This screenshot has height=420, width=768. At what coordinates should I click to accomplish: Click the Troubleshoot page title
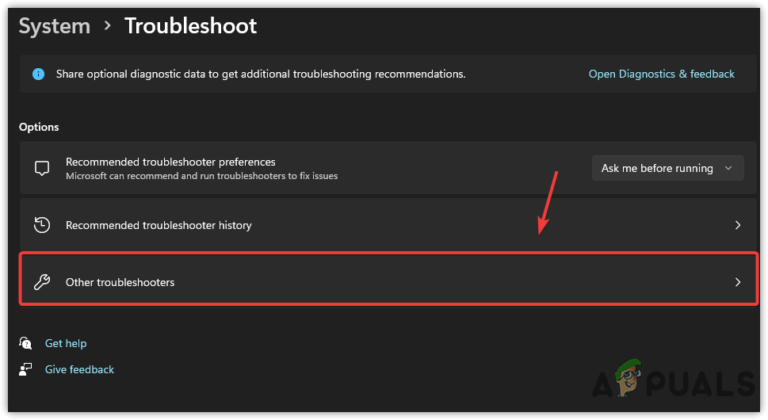pos(191,26)
